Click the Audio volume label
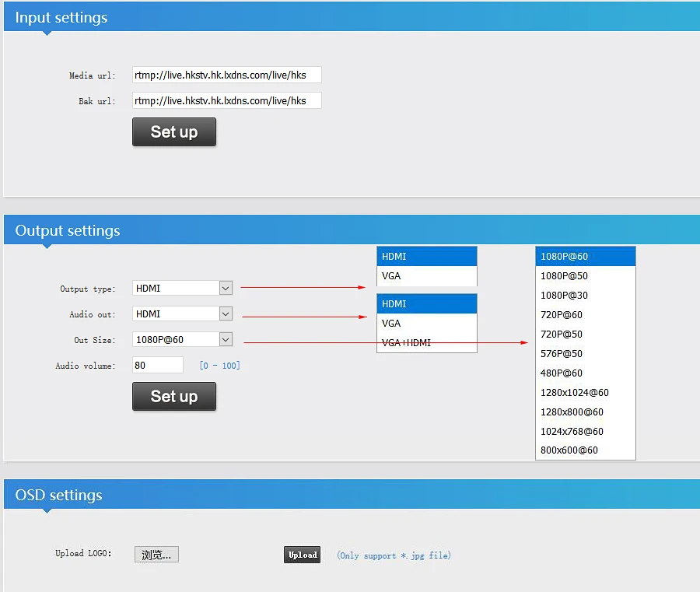 86,366
